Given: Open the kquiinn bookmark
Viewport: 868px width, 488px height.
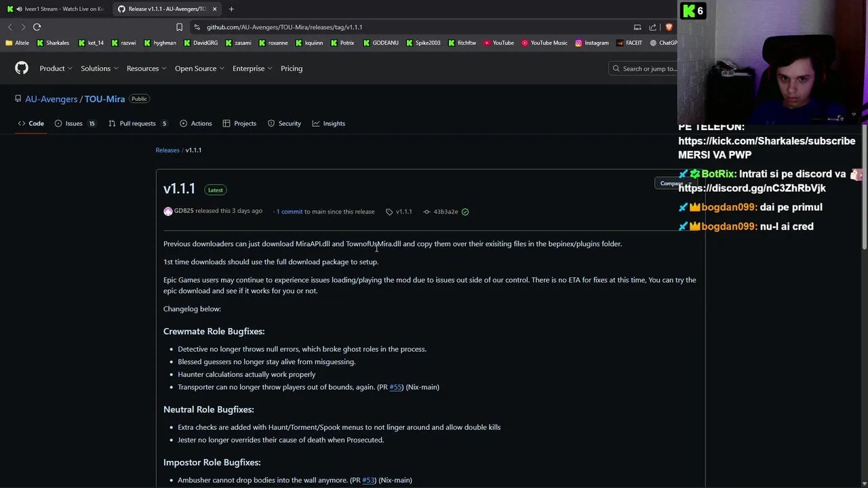Looking at the screenshot, I should (x=309, y=43).
